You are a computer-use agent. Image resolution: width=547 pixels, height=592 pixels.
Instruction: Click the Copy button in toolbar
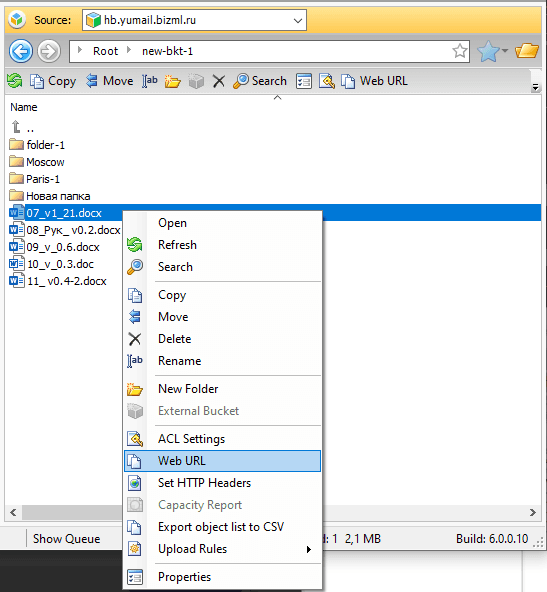[53, 81]
